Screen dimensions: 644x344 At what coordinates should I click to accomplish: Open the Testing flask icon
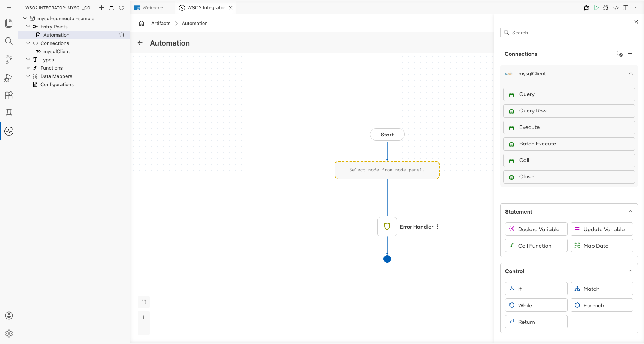point(9,113)
